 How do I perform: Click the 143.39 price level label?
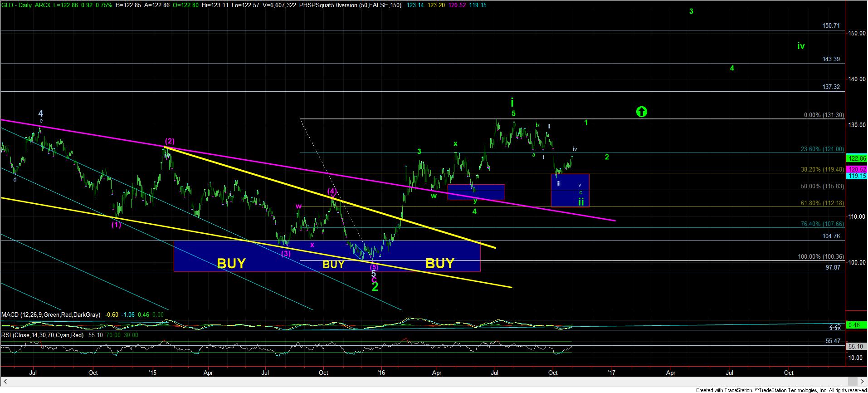tap(831, 59)
